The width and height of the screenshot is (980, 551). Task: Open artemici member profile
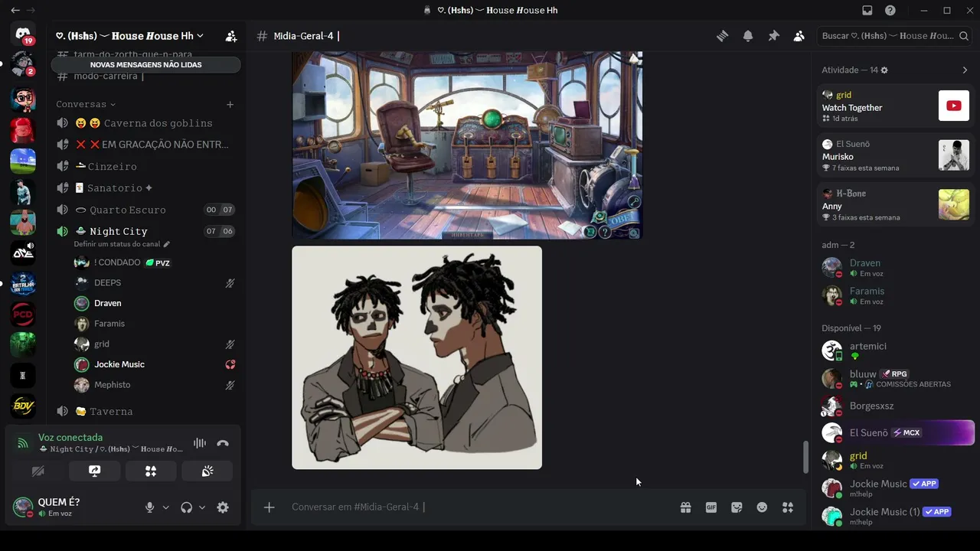point(894,350)
